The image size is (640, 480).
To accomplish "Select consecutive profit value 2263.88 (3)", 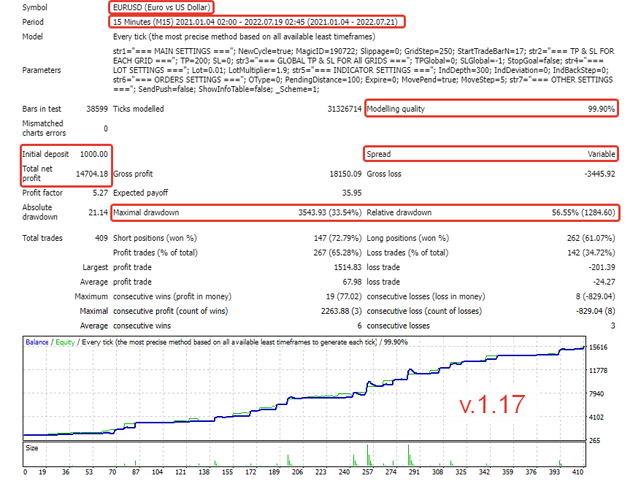I will click(x=341, y=311).
